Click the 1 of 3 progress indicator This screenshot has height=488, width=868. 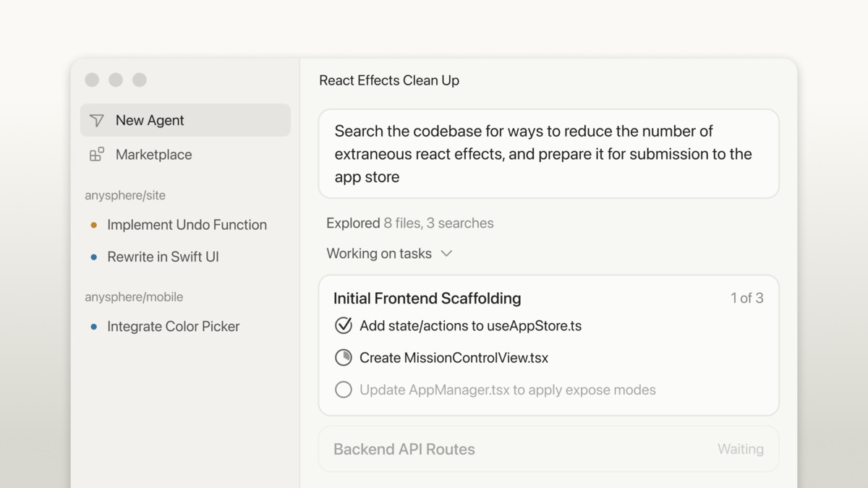tap(746, 297)
